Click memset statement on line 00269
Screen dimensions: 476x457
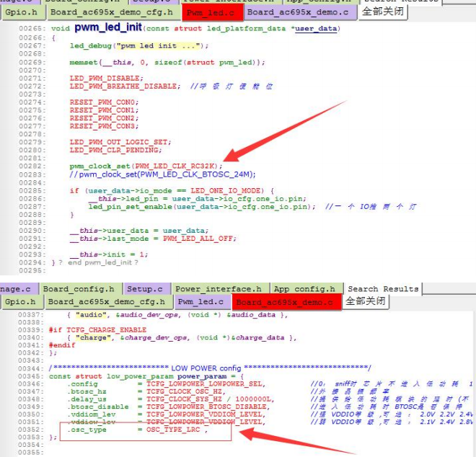pyautogui.click(x=167, y=62)
